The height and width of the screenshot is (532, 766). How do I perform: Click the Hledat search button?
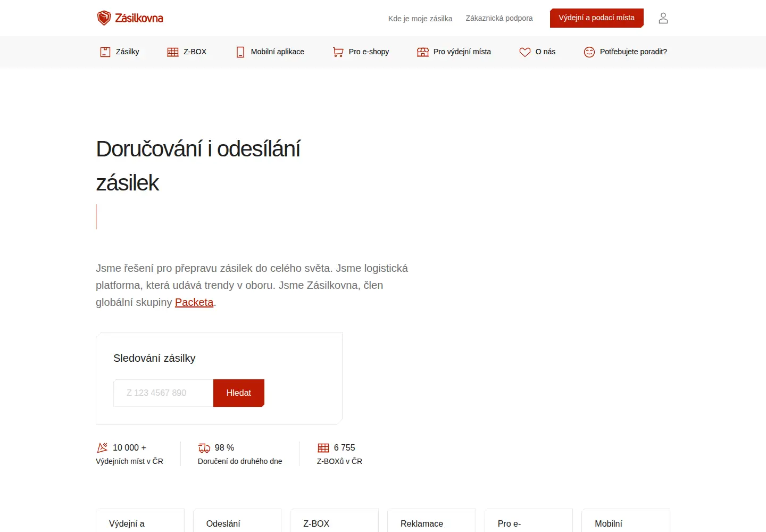click(239, 393)
